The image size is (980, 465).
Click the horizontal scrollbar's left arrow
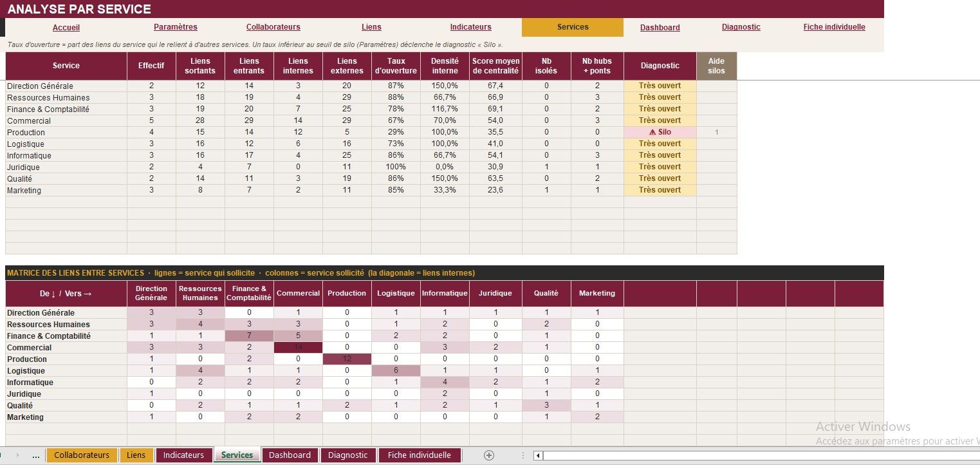point(539,455)
